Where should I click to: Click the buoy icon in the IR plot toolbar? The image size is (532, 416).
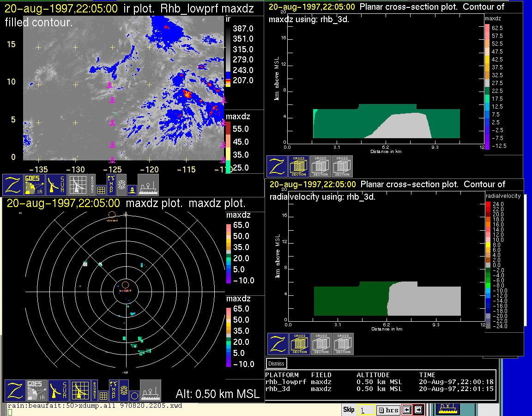[x=132, y=190]
